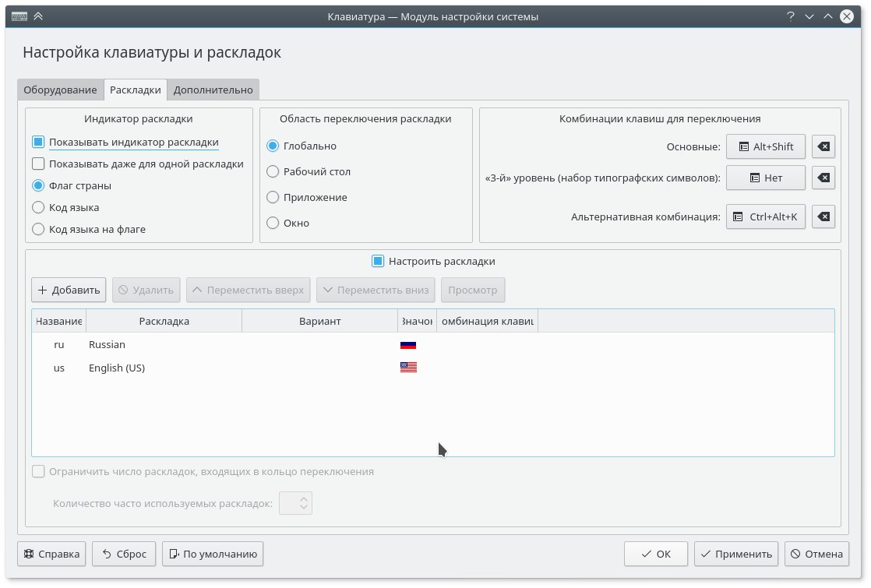This screenshot has height=588, width=871.
Task: Toggle 'Показывать индикатор раскладки' checkbox
Action: [x=38, y=143]
